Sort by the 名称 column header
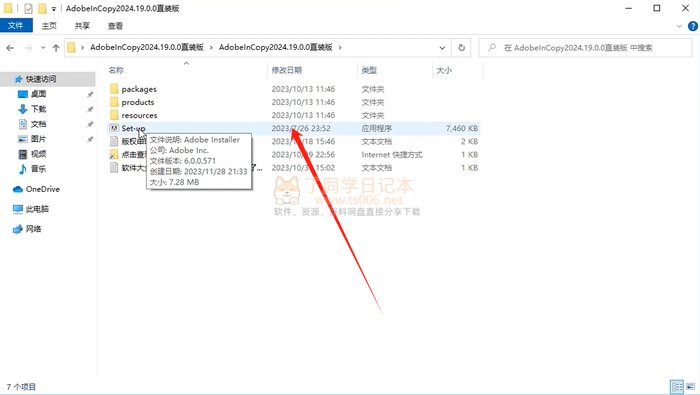The height and width of the screenshot is (395, 700). click(x=116, y=70)
